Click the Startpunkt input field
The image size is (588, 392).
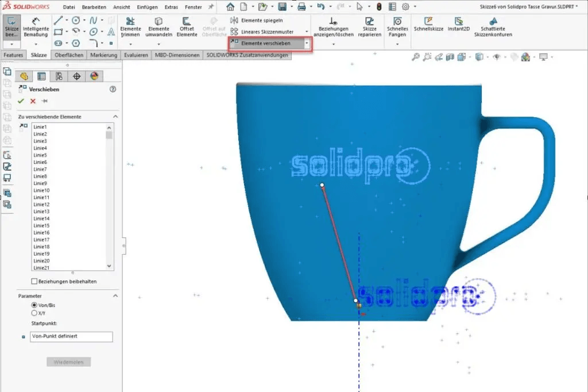tap(71, 336)
